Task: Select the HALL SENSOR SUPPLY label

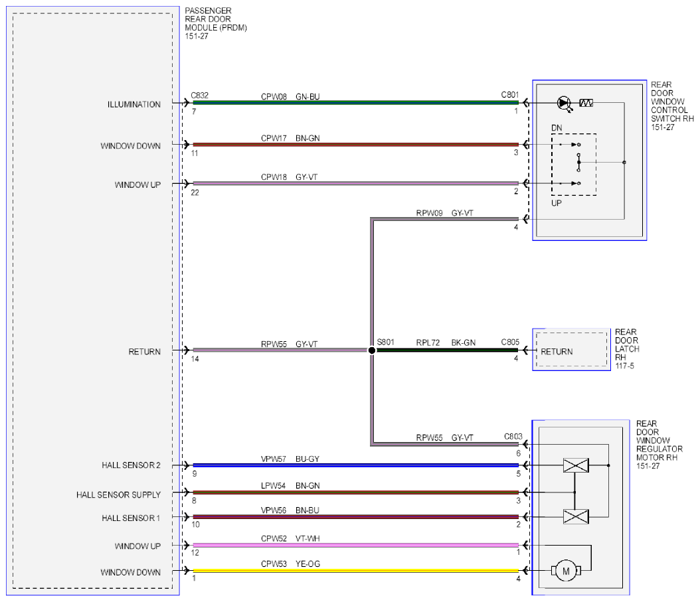Action: [x=118, y=494]
